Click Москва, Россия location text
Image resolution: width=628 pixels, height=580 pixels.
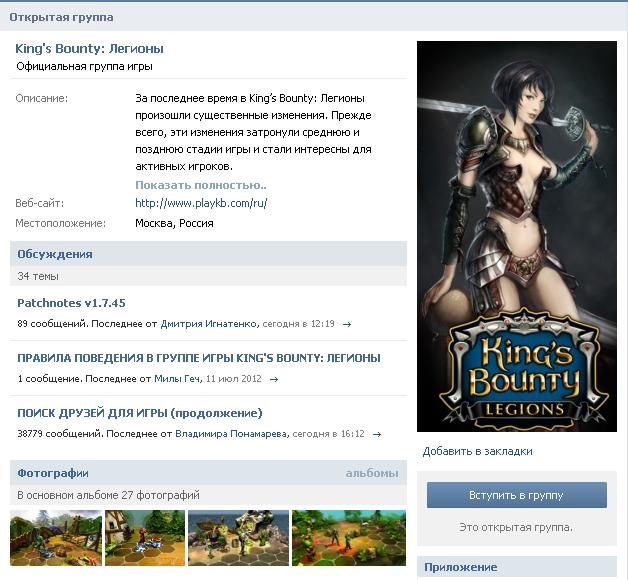click(174, 223)
